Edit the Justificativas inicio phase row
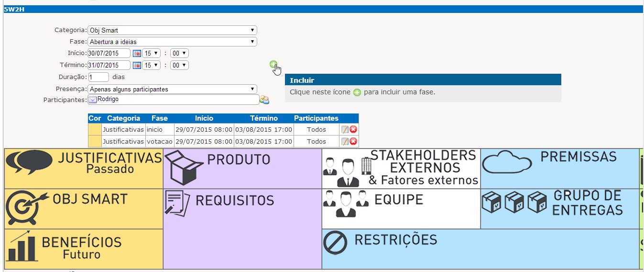This screenshot has width=644, height=272. pos(344,129)
